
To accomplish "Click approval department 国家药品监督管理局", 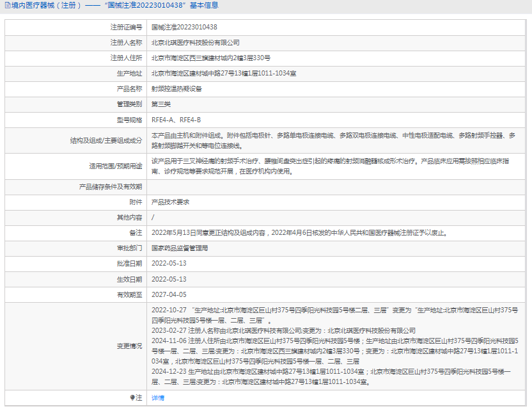I will tap(180, 248).
